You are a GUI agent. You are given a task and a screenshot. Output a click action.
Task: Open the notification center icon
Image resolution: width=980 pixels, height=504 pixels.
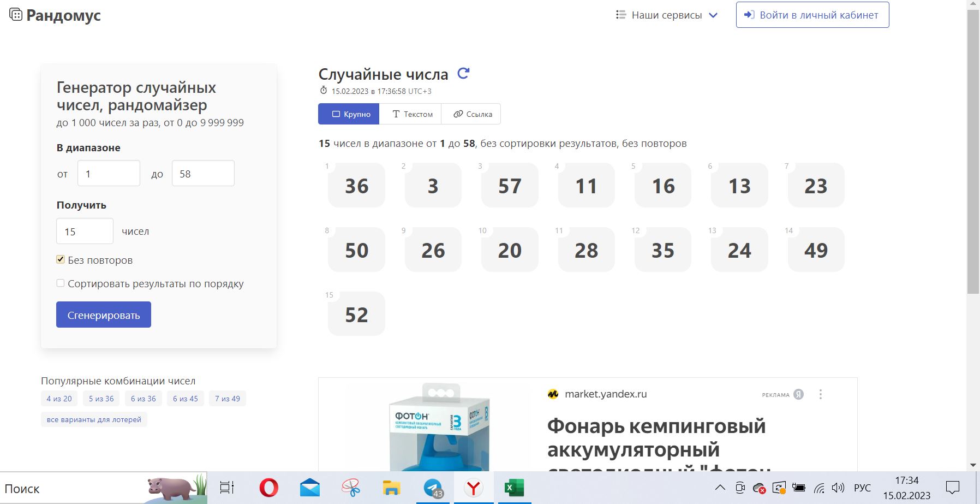pos(953,488)
